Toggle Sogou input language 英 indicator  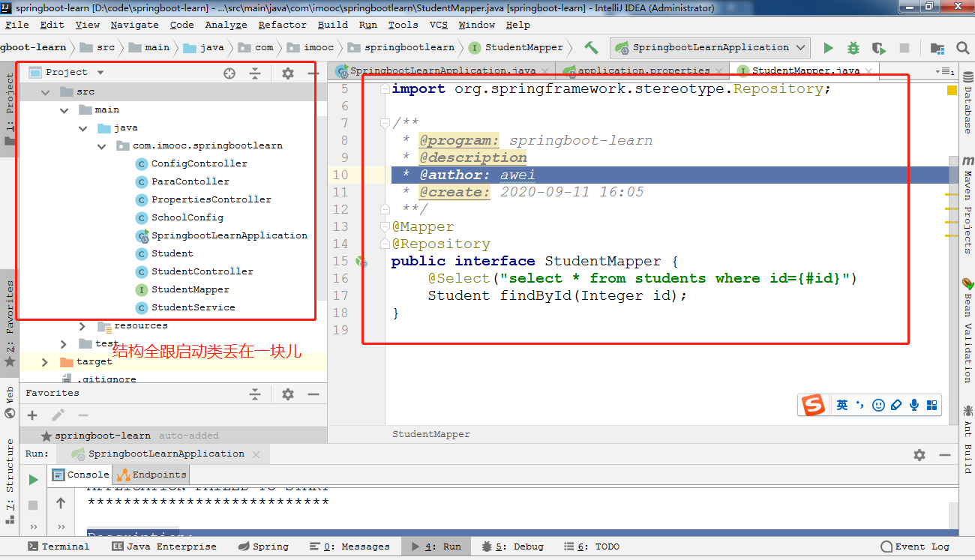coord(843,406)
